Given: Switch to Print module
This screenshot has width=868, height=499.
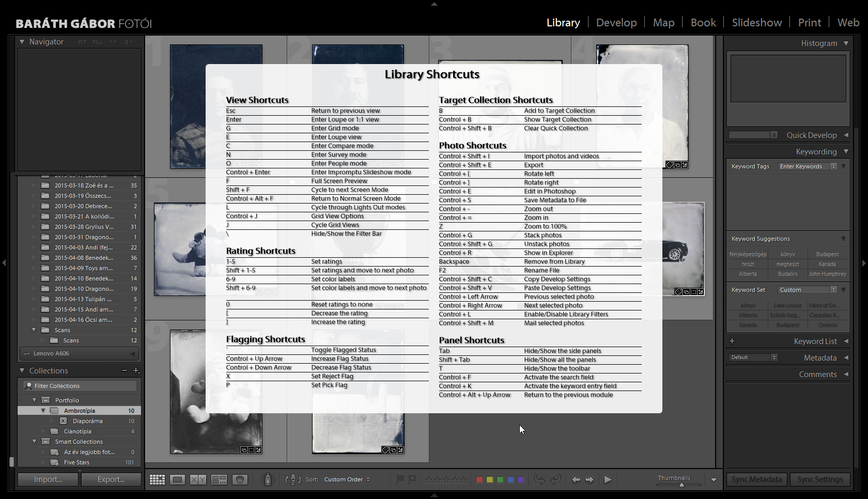Looking at the screenshot, I should (x=810, y=23).
